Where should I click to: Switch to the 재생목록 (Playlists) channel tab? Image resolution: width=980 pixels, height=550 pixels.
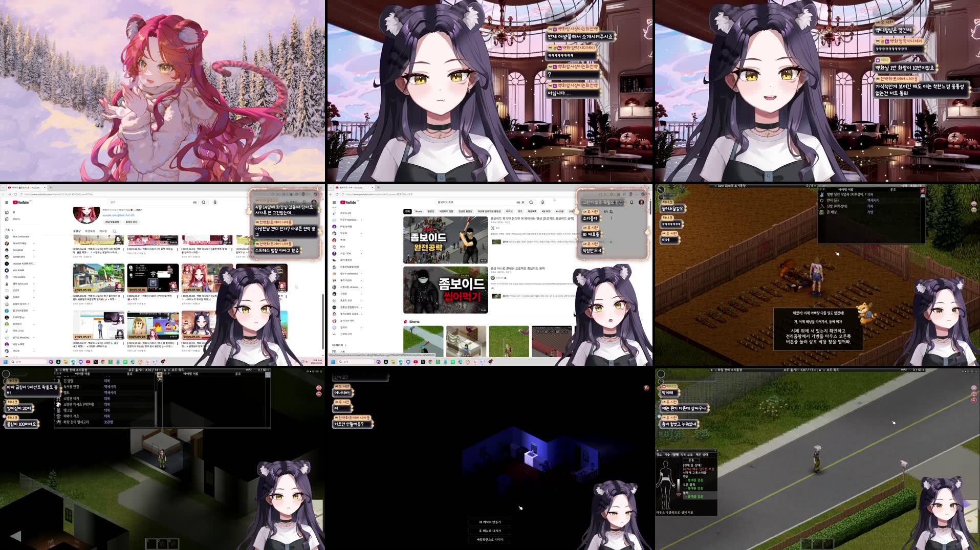(91, 231)
